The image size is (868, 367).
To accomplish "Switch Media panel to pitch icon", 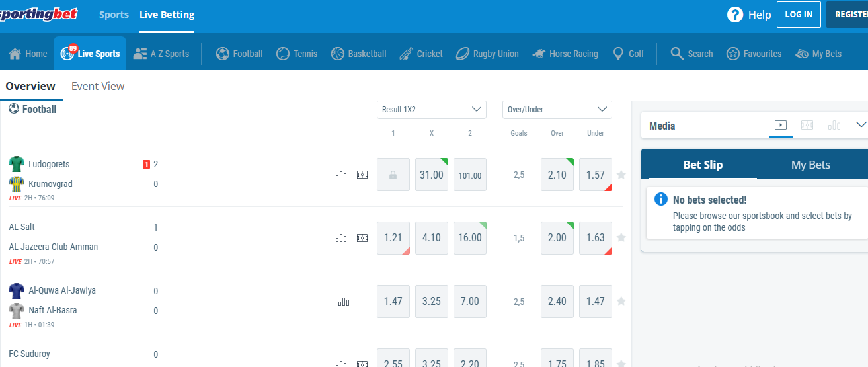I will pos(807,125).
